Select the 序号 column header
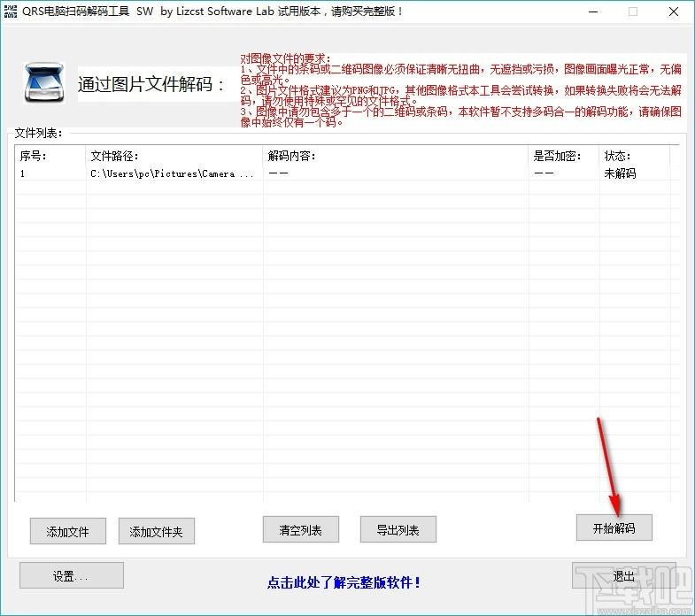This screenshot has height=616, width=695. click(x=50, y=156)
